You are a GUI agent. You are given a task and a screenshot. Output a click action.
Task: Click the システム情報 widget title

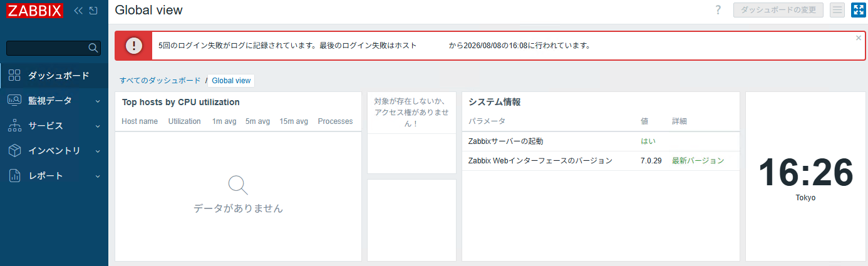[x=495, y=102]
